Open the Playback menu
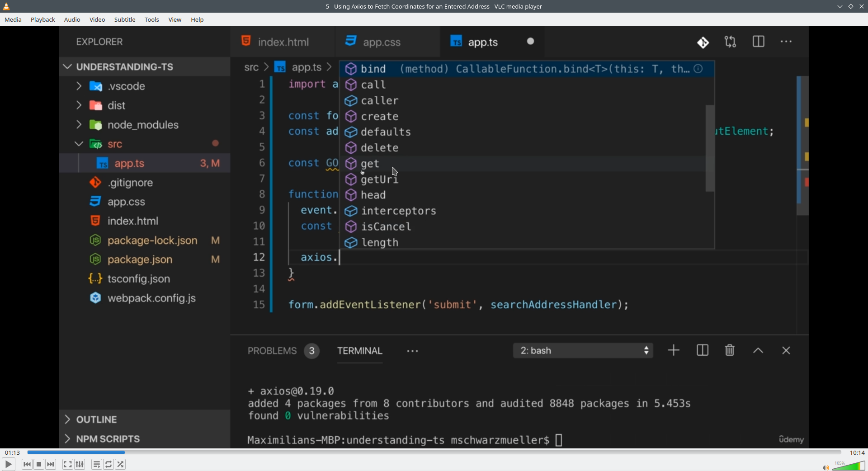 (43, 20)
